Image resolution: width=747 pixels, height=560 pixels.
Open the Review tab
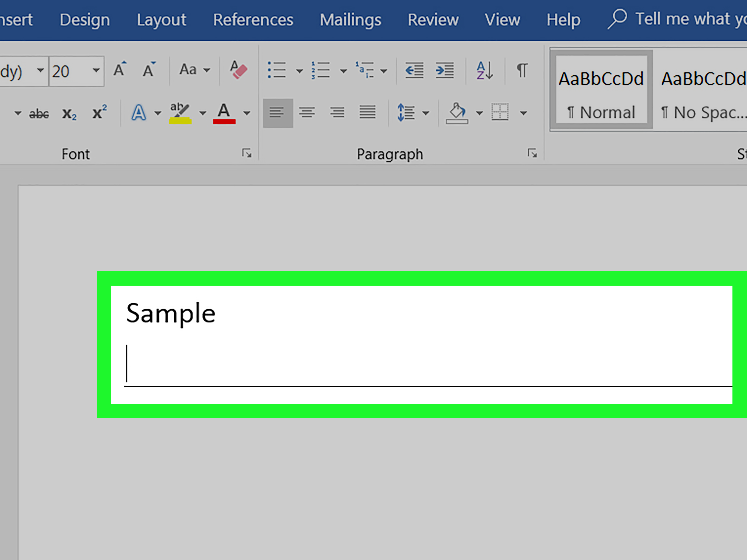(433, 20)
